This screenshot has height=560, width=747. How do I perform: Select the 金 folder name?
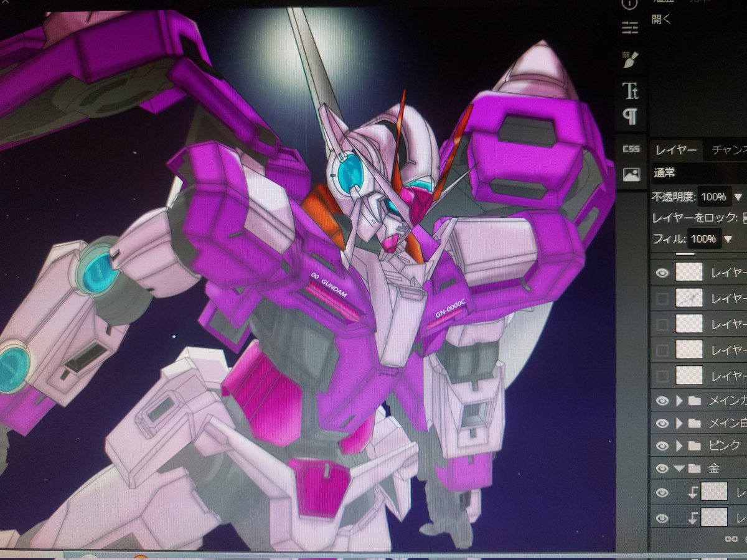tap(713, 469)
